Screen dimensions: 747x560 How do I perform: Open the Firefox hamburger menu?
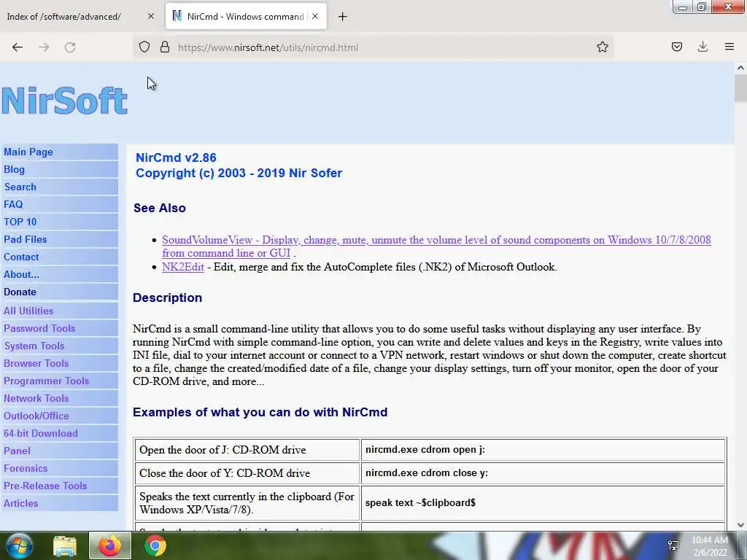729,47
